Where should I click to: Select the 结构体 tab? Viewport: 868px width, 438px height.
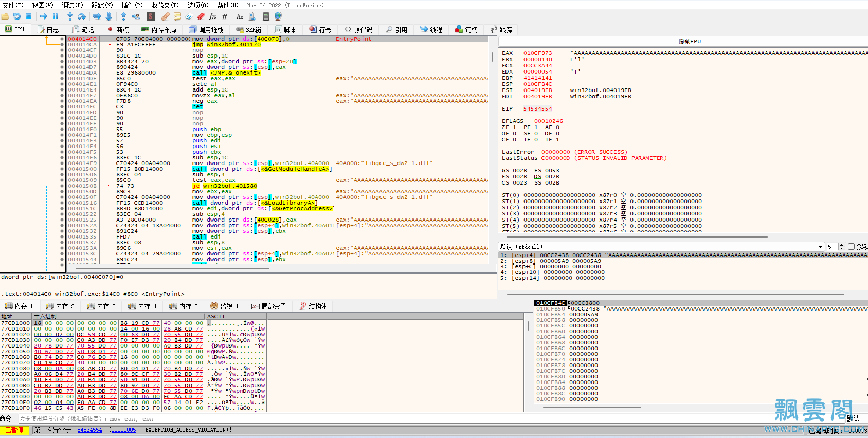point(314,306)
